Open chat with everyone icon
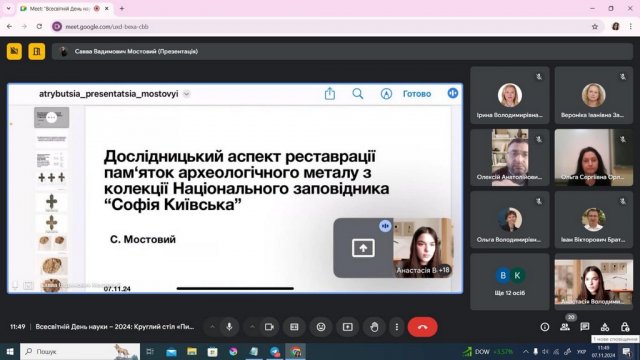The width and height of the screenshot is (640, 360). (585, 327)
